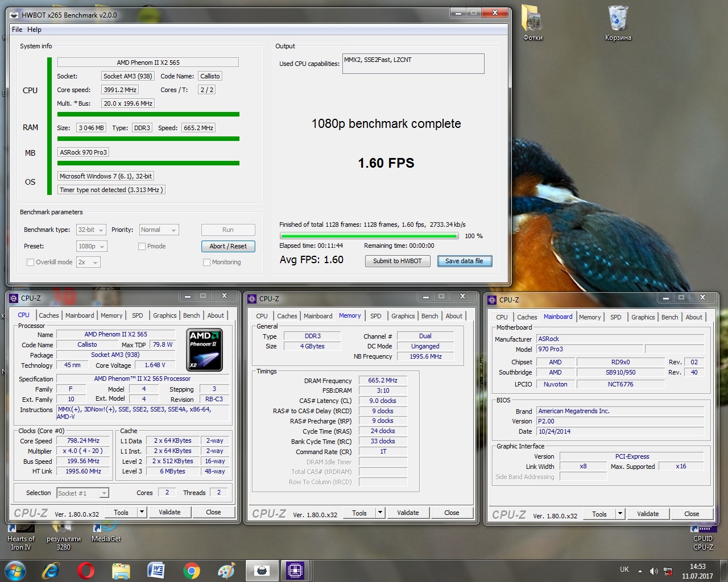Open About tab in Memory CPU-Z window

[454, 316]
